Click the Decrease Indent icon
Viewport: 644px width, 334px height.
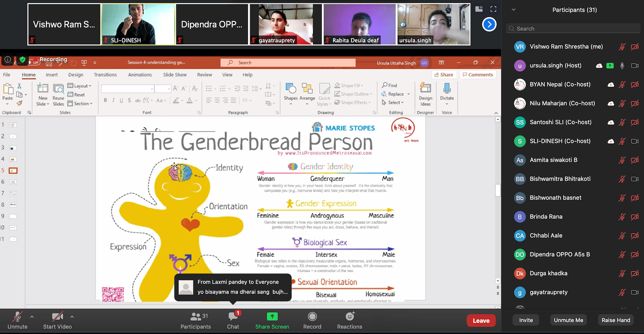[x=237, y=88]
